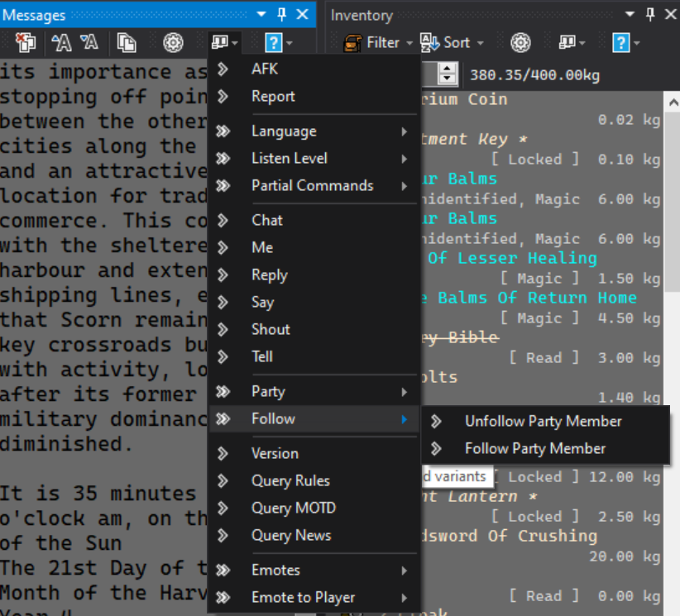This screenshot has height=616, width=680.
Task: Click the copy messages icon
Action: [127, 42]
